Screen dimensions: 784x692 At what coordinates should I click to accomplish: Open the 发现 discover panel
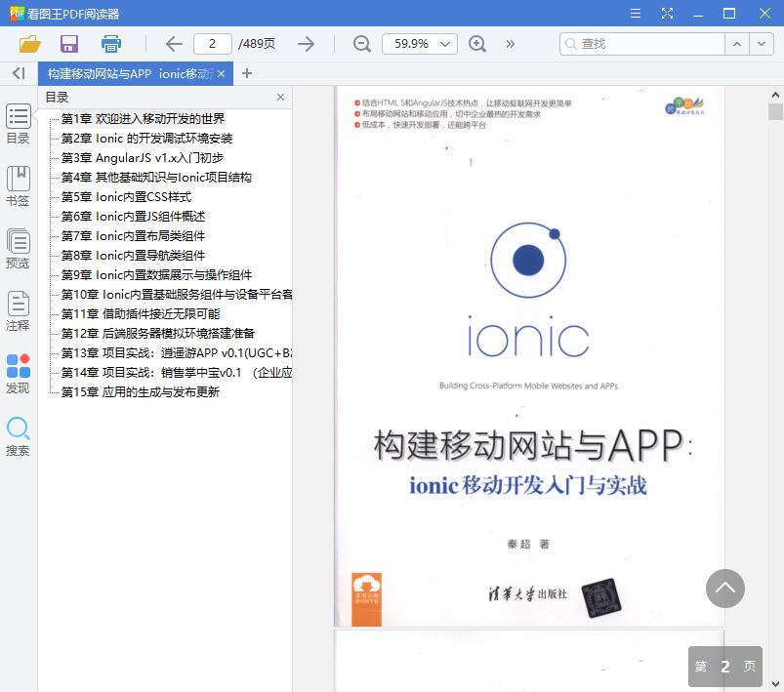point(18,371)
